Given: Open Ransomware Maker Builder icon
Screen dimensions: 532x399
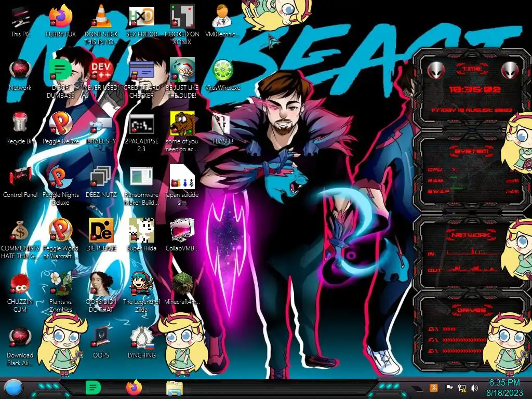Looking at the screenshot, I should pos(141,185).
